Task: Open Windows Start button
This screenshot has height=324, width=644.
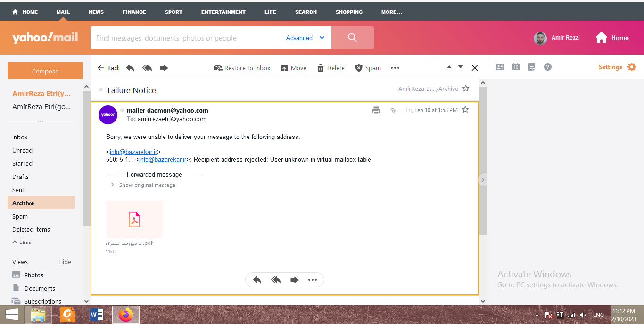Action: [x=11, y=314]
